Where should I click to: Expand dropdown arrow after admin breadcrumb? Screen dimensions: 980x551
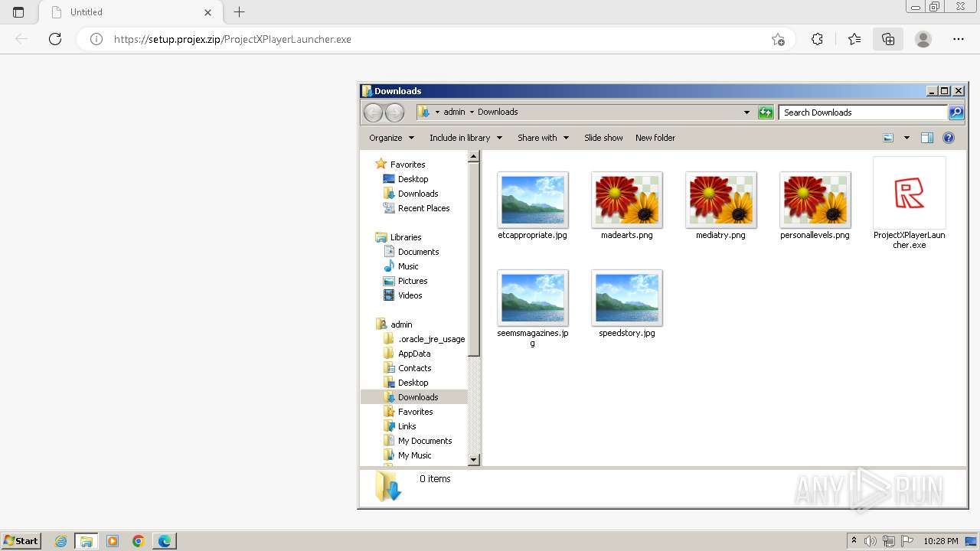[472, 112]
